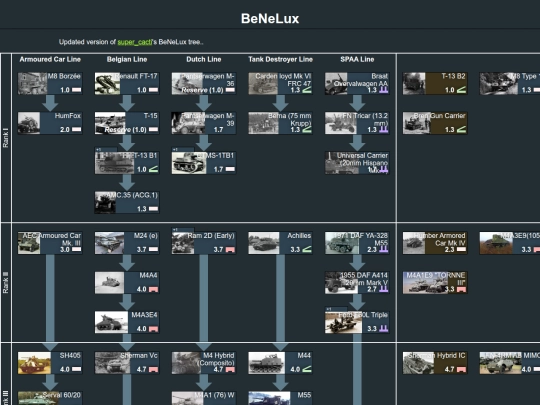Open the T-13 B1 vehicle card
The image size is (540, 405).
tap(127, 163)
